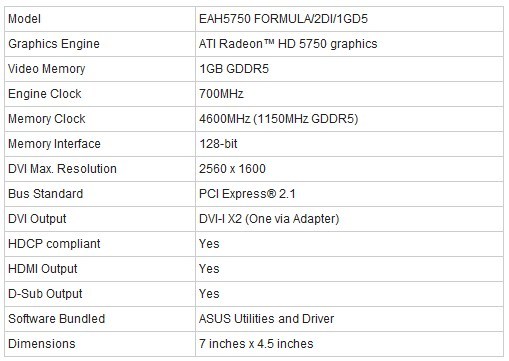The height and width of the screenshot is (361, 509).
Task: Click the Memory Interface label
Action: tap(54, 144)
